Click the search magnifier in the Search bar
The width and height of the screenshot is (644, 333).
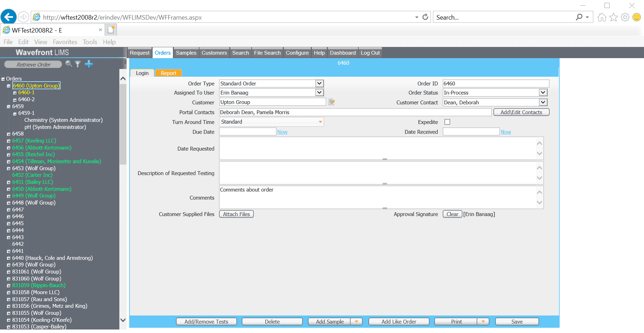click(579, 17)
